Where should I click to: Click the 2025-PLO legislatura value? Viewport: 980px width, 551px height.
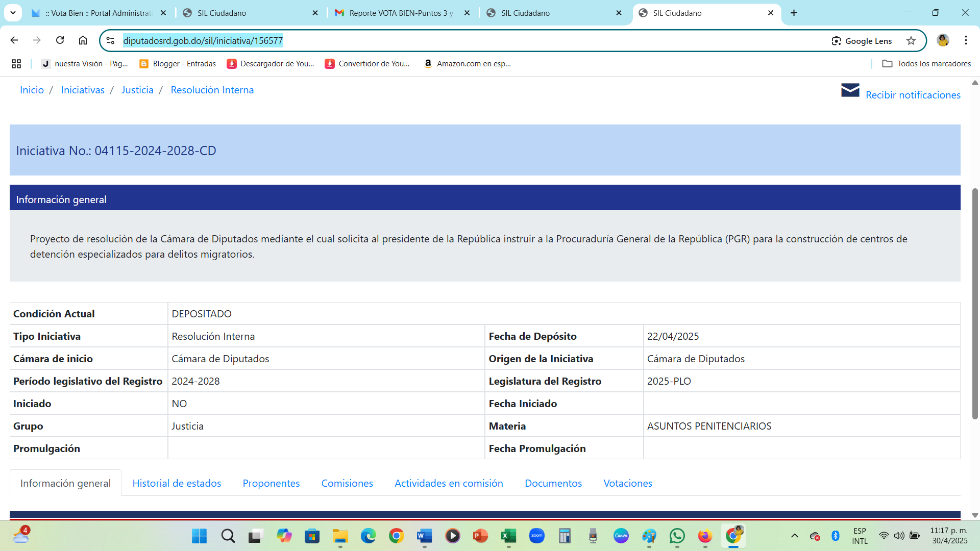coord(669,381)
